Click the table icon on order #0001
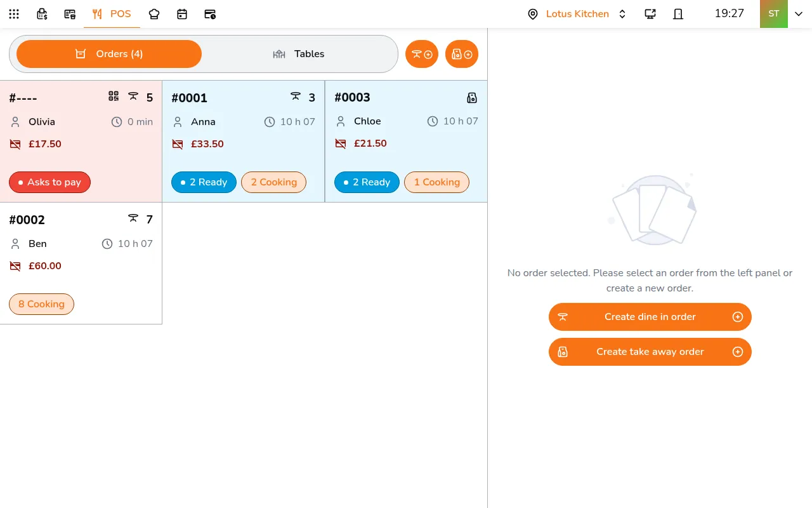Image resolution: width=812 pixels, height=508 pixels. pyautogui.click(x=296, y=97)
